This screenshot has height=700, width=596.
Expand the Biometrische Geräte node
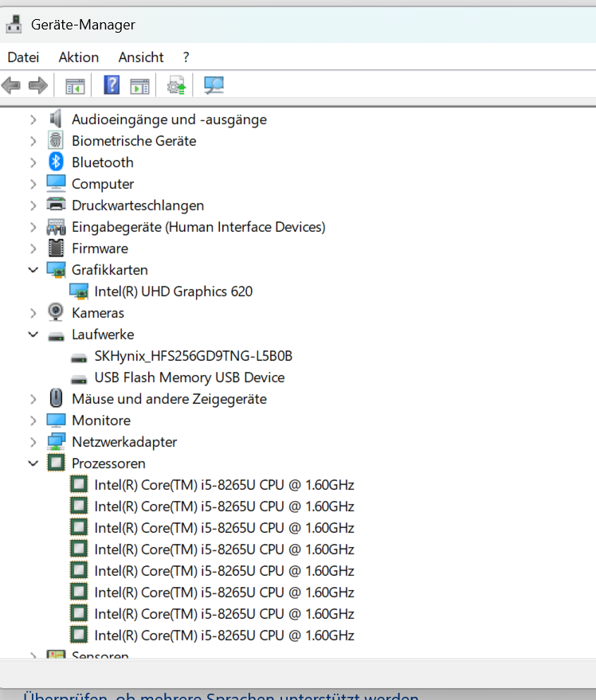[33, 141]
